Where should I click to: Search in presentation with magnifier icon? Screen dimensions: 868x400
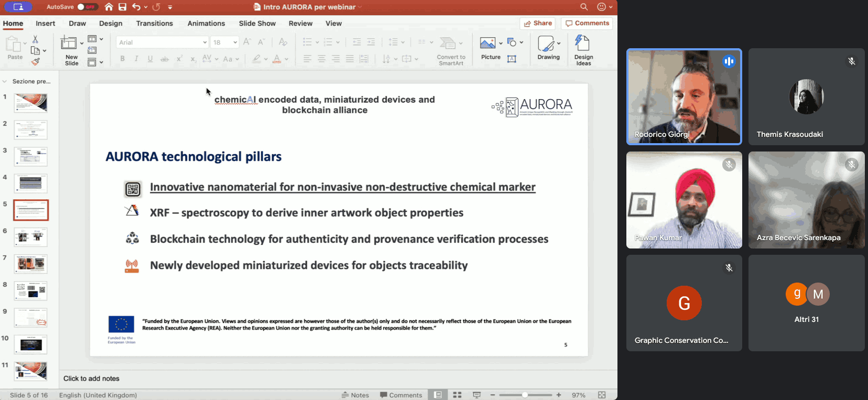584,7
